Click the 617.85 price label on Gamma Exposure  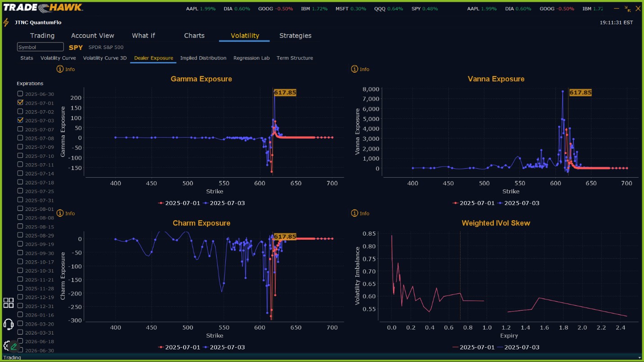click(x=285, y=92)
